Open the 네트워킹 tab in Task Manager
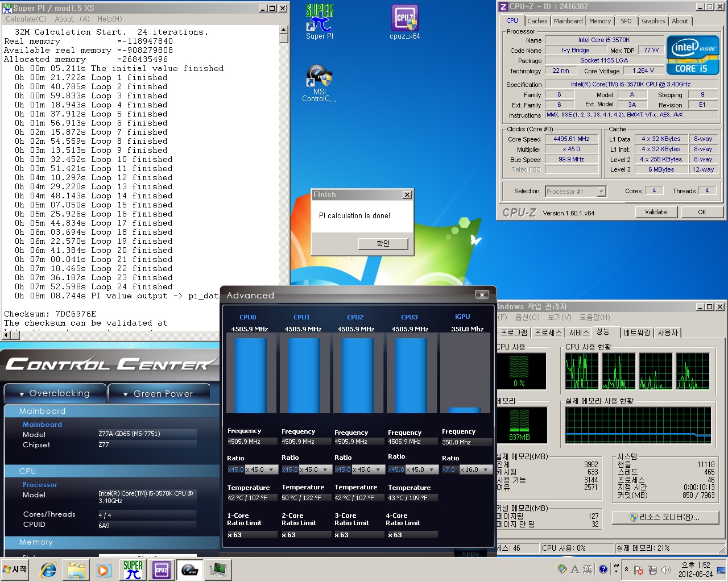The image size is (728, 582). (x=637, y=332)
